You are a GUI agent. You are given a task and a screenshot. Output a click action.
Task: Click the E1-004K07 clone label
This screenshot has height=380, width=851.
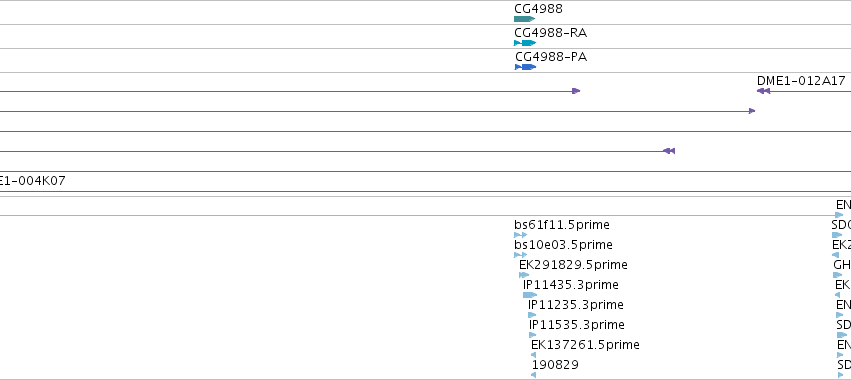(x=33, y=181)
